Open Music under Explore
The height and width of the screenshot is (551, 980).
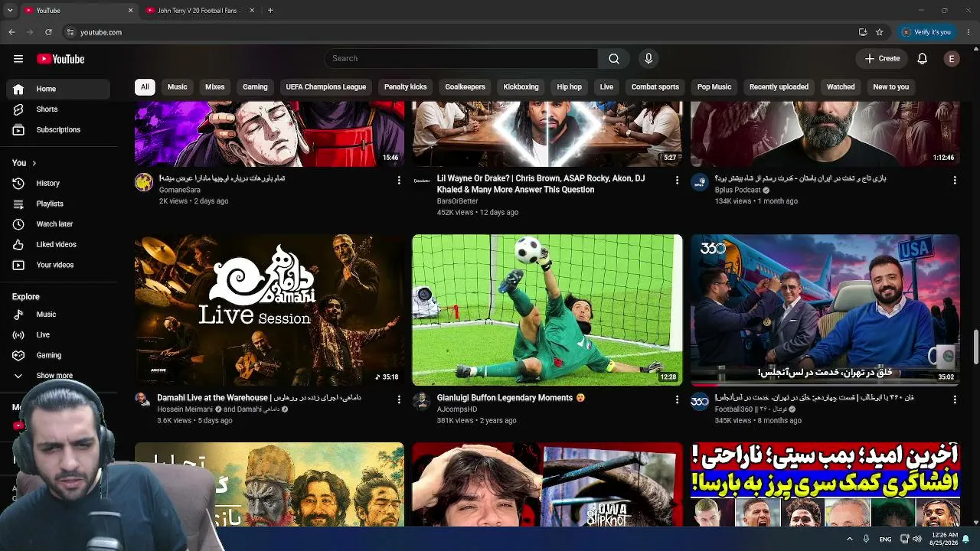pyautogui.click(x=58, y=315)
